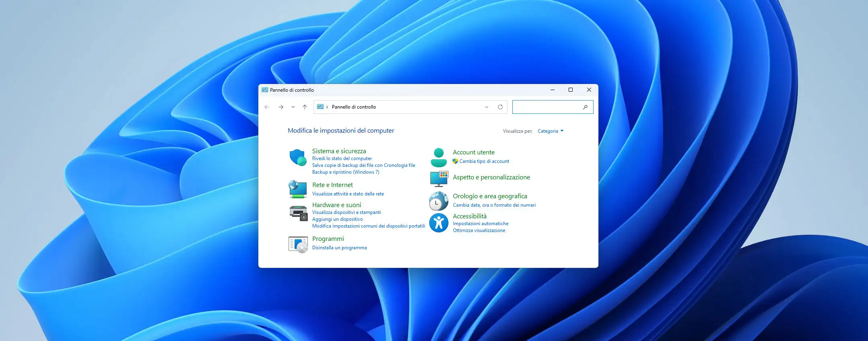
Task: Click the Pannello di controllo breadcrumb text
Action: coord(354,107)
